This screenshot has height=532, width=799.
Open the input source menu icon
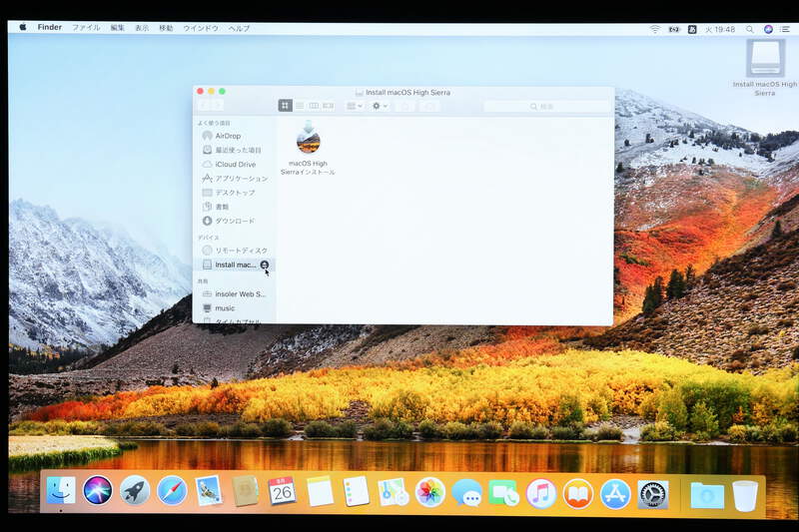[x=692, y=30]
